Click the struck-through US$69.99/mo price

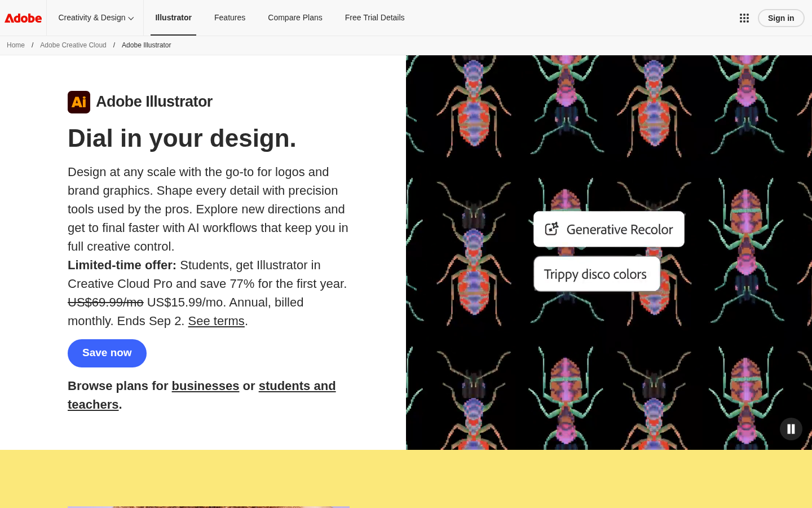point(105,303)
